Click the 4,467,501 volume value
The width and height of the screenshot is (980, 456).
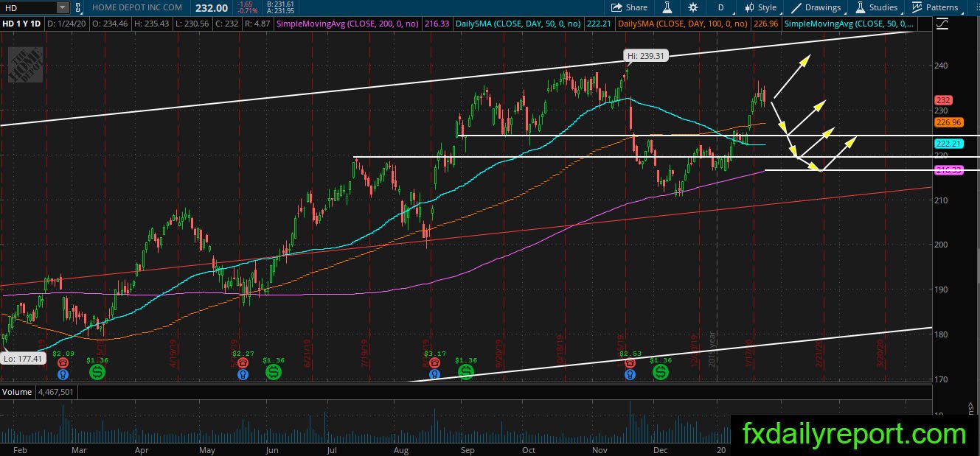click(55, 392)
